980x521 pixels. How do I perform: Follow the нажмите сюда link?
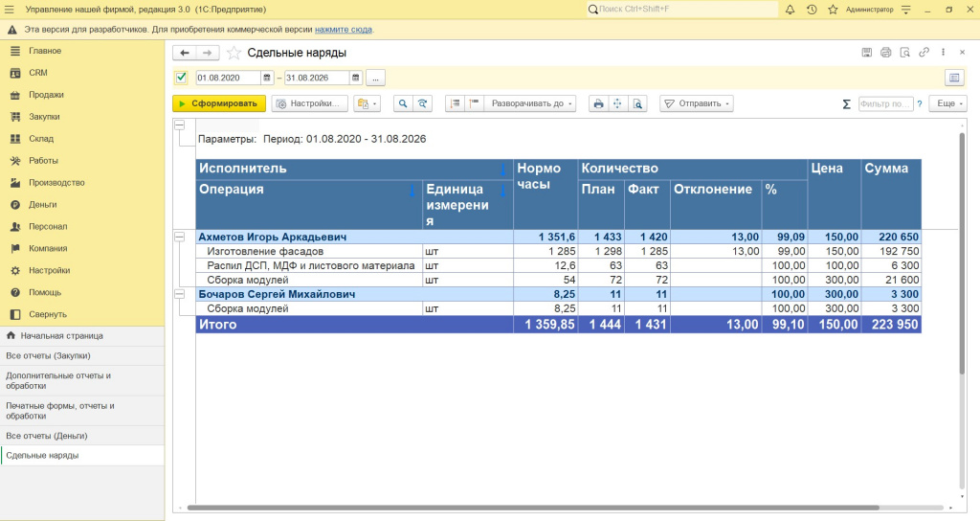point(344,30)
